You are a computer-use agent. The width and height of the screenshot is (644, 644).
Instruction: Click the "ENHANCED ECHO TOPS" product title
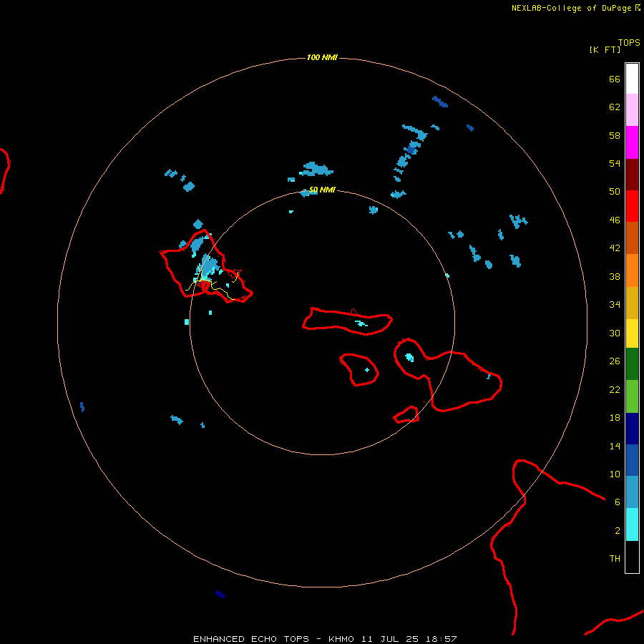251,639
